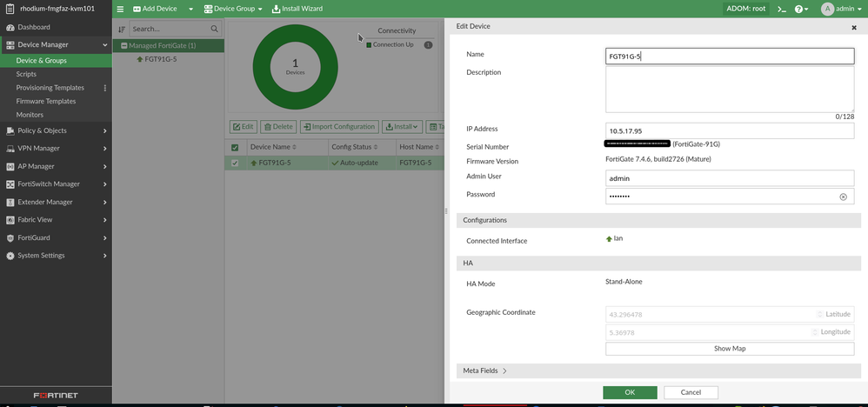Expand Policy & Objects menu
868x407 pixels.
pos(105,130)
